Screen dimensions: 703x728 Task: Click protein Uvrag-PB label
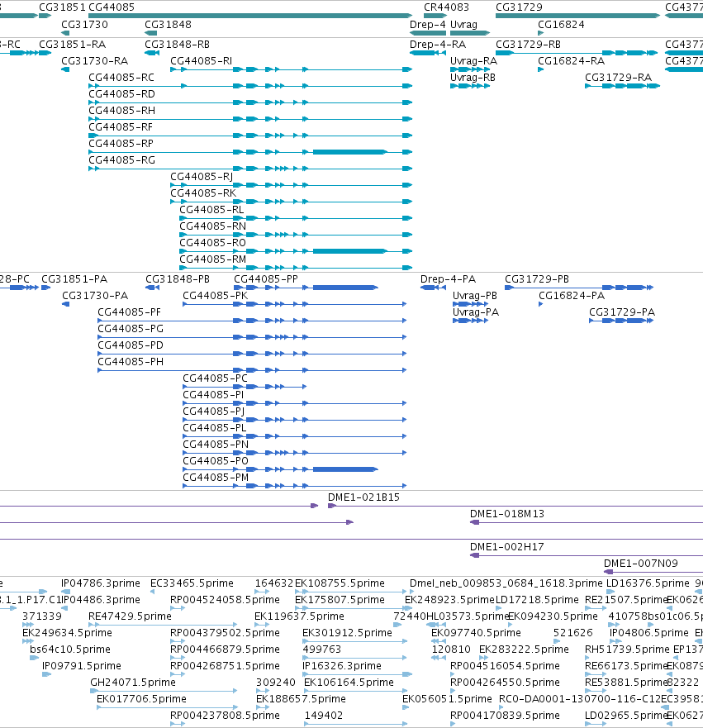[x=475, y=296]
